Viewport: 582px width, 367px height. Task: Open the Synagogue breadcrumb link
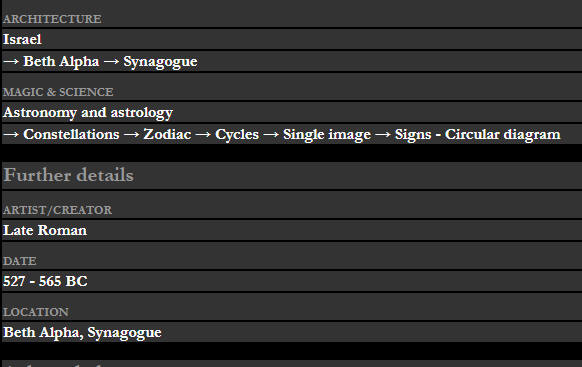click(160, 62)
